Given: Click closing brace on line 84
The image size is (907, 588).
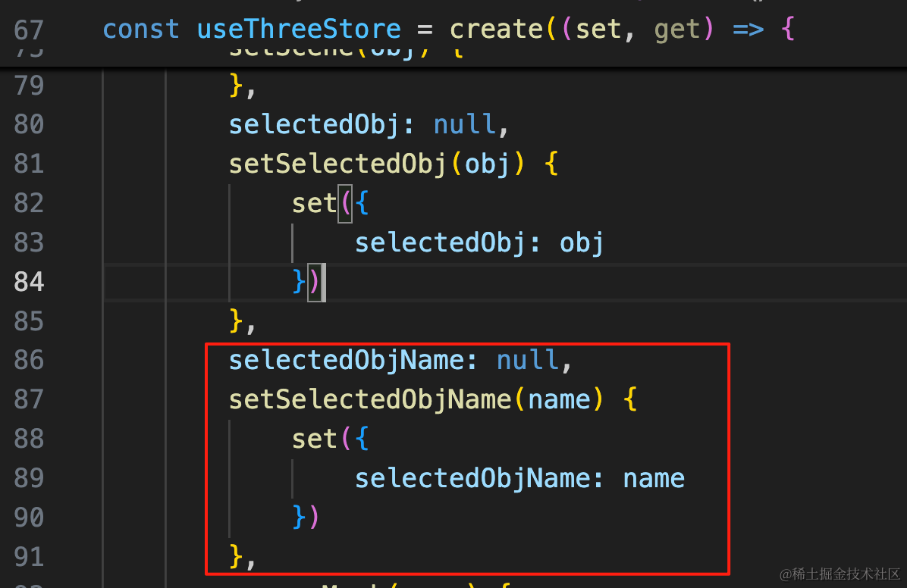Looking at the screenshot, I should coord(299,282).
